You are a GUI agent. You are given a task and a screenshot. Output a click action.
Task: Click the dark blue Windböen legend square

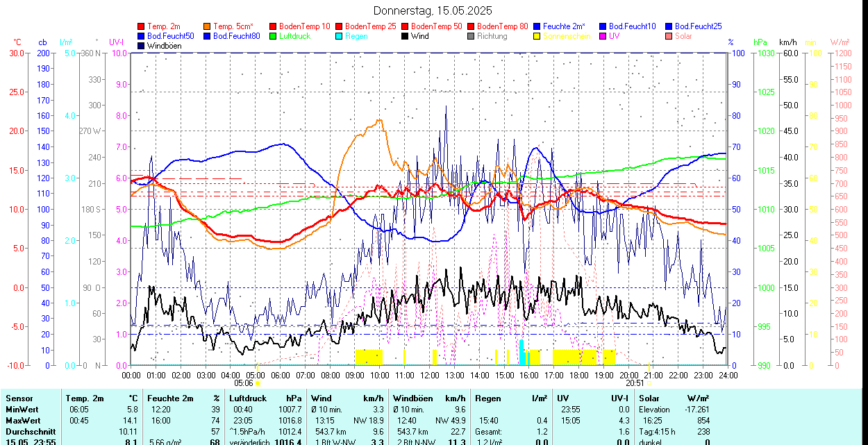[142, 46]
